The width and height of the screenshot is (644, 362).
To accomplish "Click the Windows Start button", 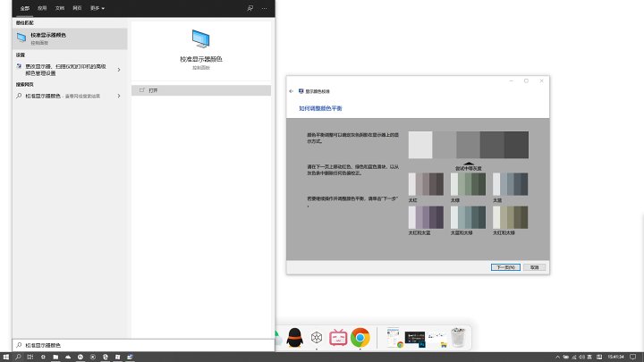I will (x=5, y=356).
